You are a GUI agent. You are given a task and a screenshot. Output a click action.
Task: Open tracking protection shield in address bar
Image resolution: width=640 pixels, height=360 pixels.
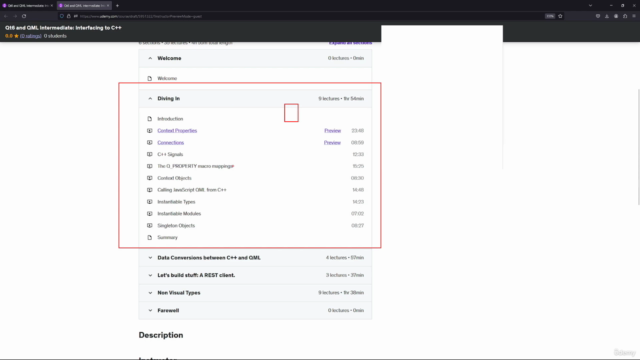(62, 16)
